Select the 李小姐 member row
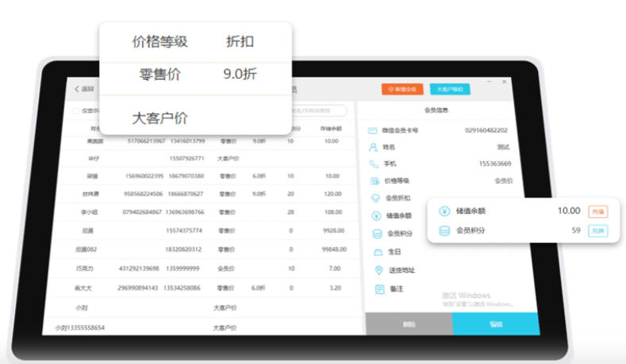 coord(205,213)
